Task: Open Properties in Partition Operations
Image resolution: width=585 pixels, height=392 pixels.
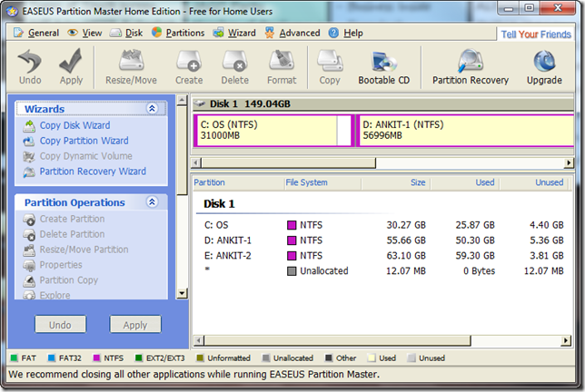Action: tap(61, 265)
